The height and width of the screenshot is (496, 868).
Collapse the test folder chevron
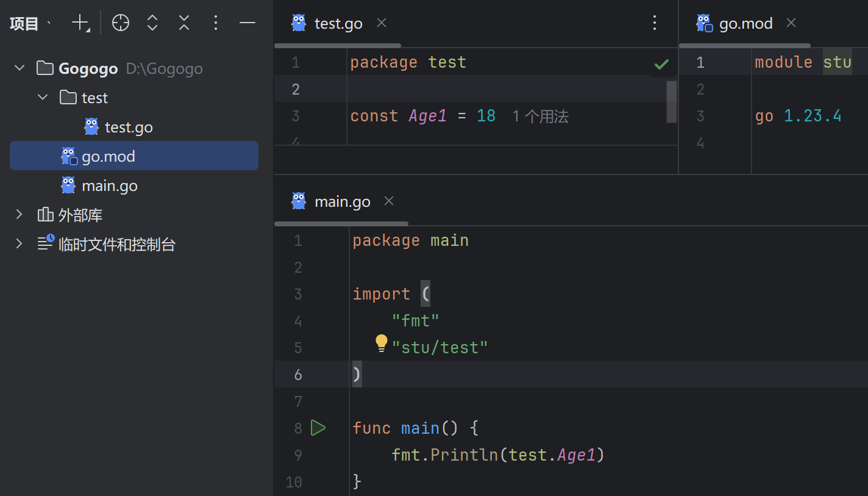(43, 98)
